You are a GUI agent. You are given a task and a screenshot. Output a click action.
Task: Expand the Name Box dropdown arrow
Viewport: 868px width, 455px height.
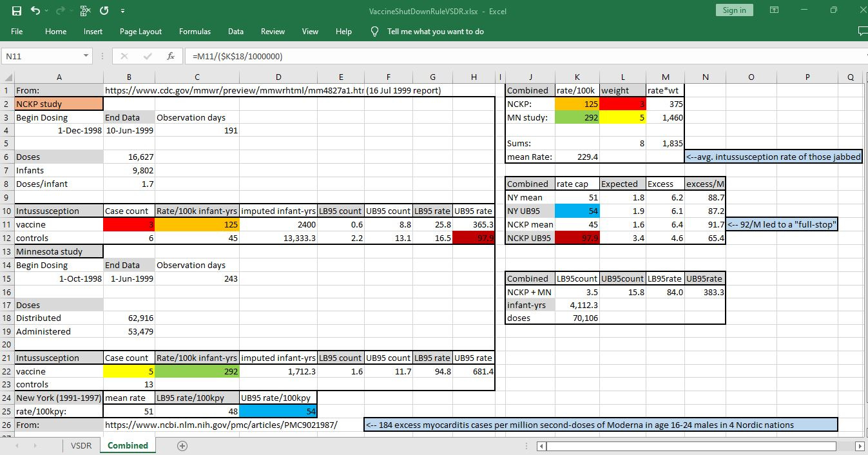86,56
